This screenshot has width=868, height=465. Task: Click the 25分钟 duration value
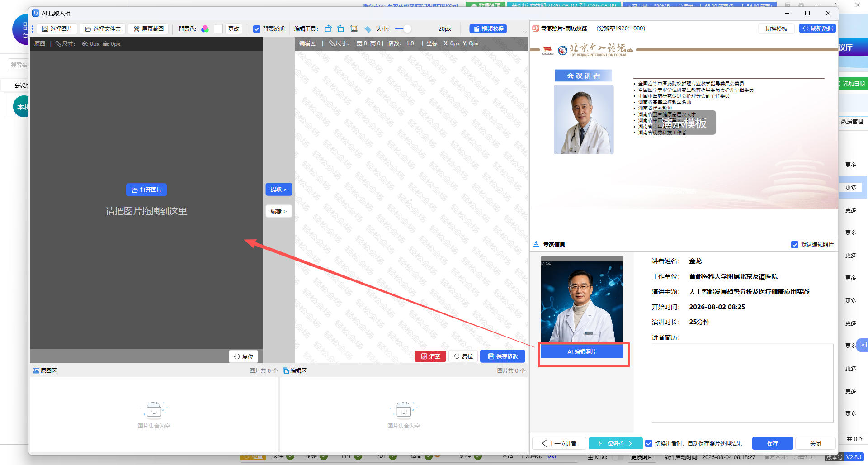(x=699, y=323)
